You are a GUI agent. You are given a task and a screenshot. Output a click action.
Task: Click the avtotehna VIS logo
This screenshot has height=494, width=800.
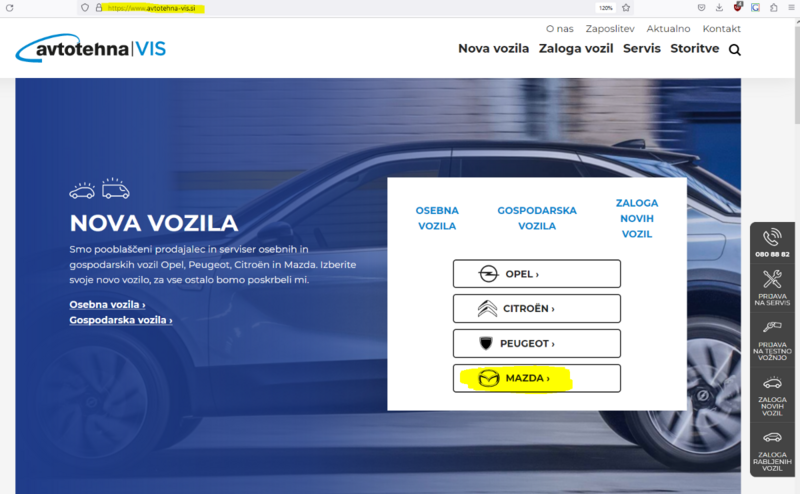click(90, 48)
